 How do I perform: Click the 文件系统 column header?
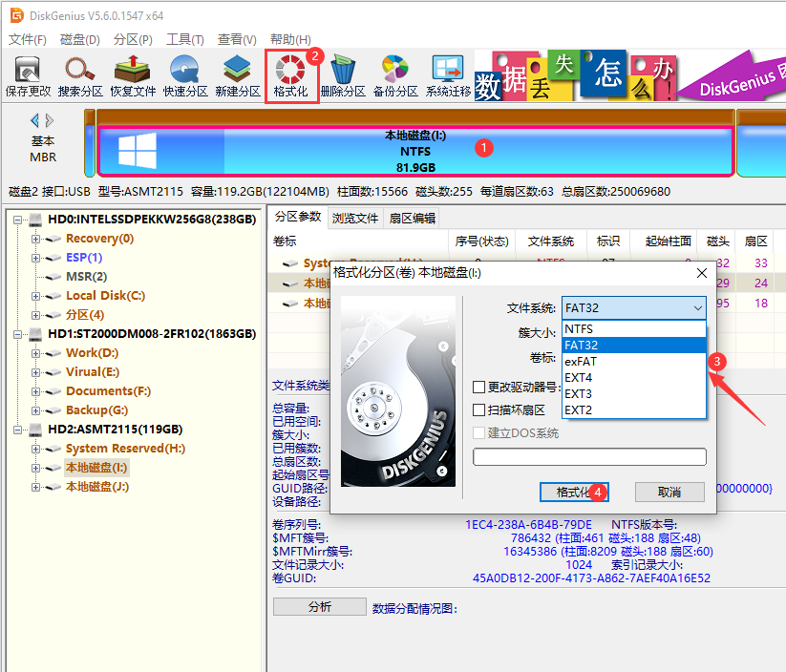click(550, 241)
